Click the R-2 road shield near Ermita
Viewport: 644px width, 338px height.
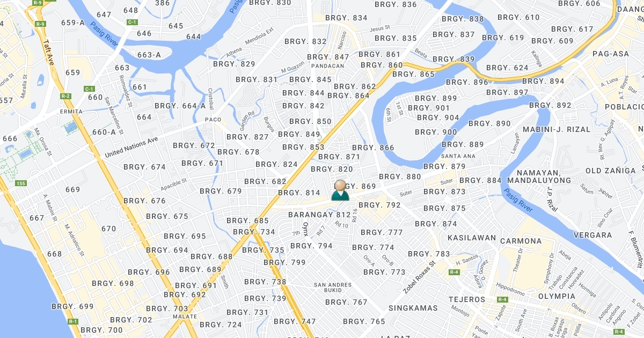pyautogui.click(x=65, y=97)
